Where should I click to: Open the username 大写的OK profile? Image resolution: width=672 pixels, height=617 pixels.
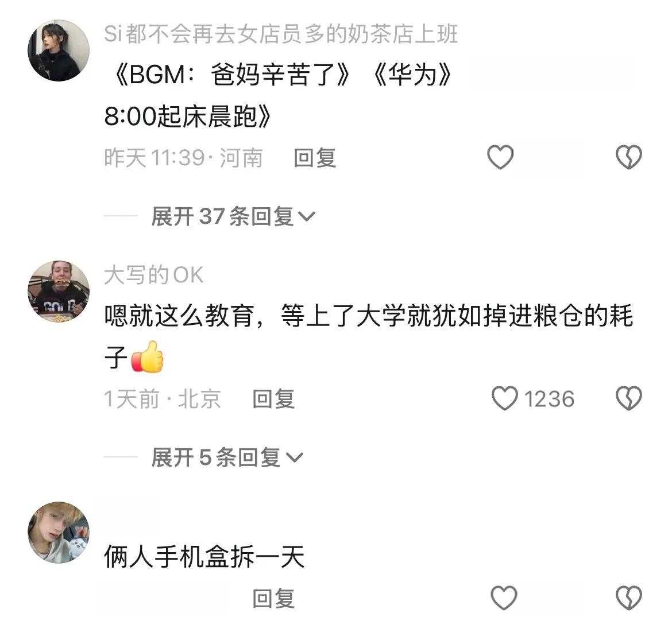point(153,275)
